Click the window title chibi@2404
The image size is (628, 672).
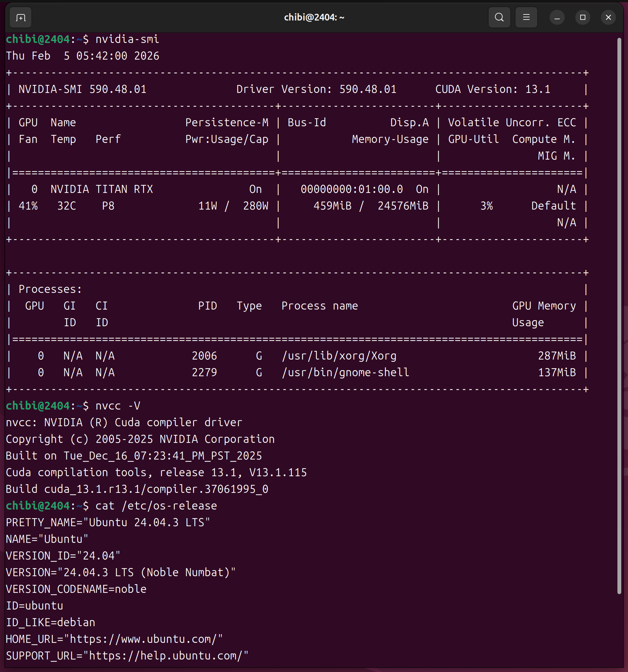[314, 17]
